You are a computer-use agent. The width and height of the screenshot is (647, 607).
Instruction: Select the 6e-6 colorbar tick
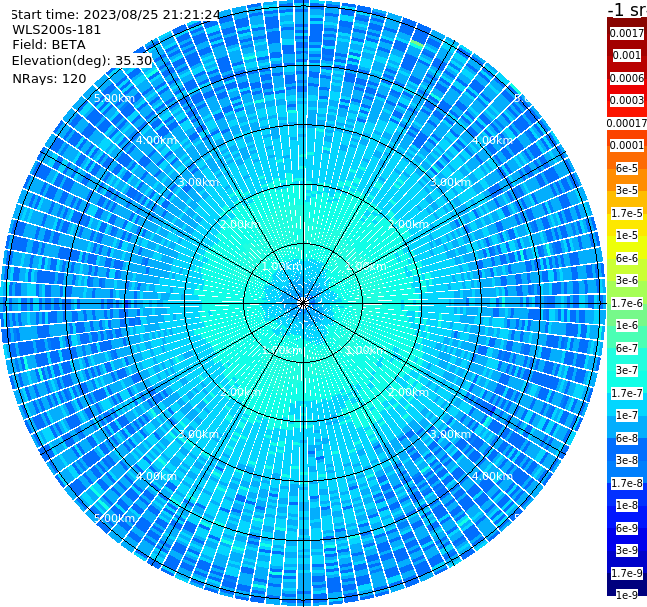point(627,258)
